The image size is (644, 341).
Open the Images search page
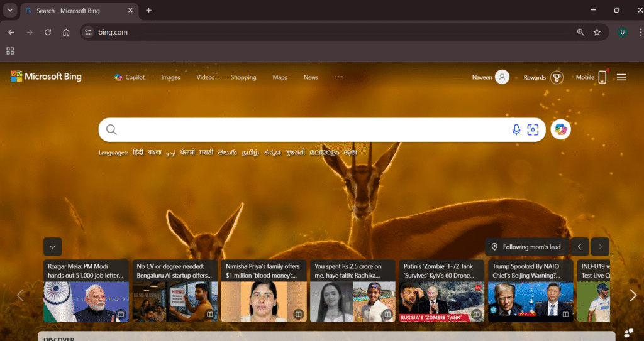170,77
